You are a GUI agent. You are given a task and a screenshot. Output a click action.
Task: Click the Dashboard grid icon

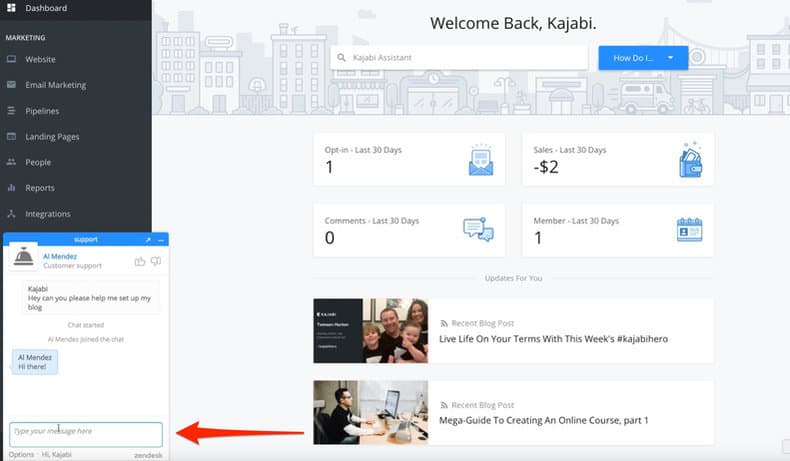[x=11, y=8]
